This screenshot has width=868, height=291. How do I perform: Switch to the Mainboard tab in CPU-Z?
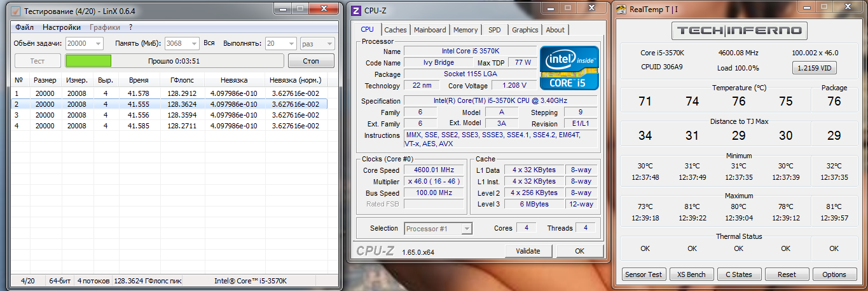[430, 30]
